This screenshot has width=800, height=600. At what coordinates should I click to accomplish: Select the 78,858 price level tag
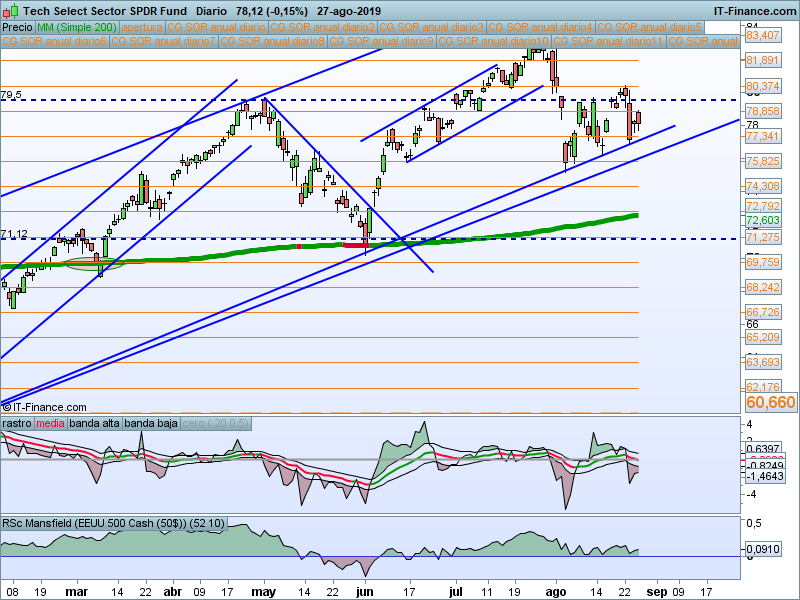click(763, 111)
